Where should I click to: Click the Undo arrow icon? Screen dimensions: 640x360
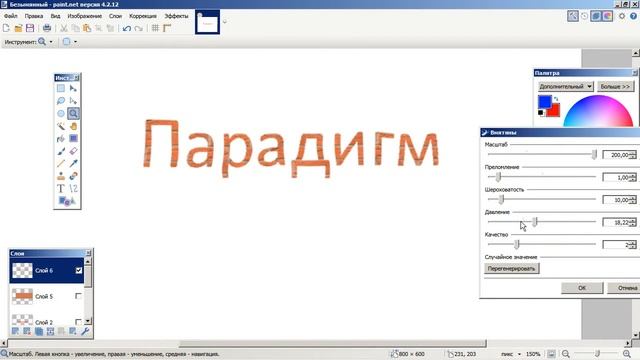click(127, 28)
